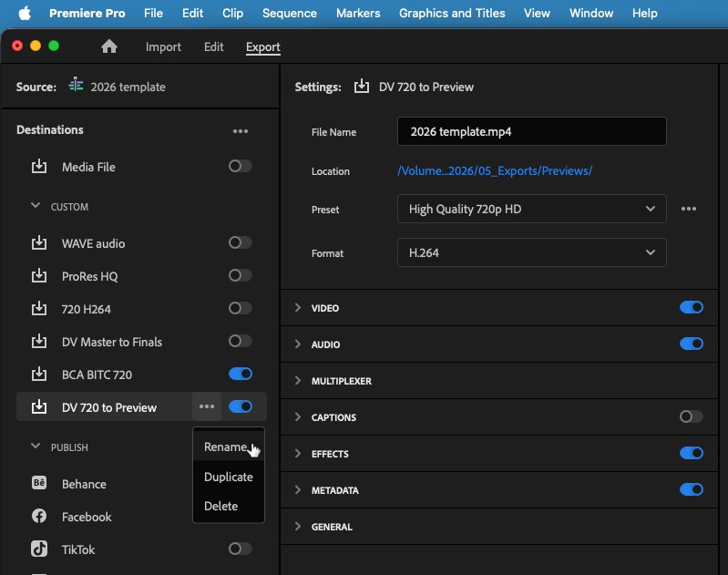
Task: Open the File menu
Action: (153, 13)
